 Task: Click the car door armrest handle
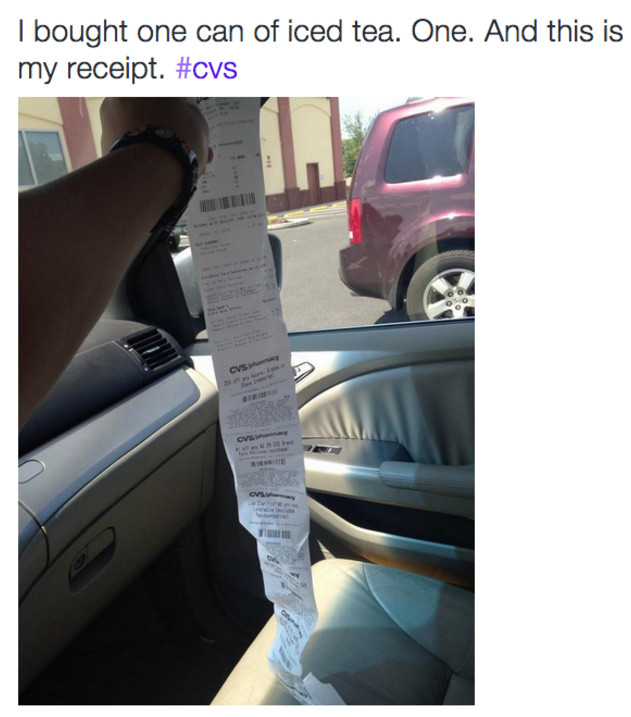[425, 476]
